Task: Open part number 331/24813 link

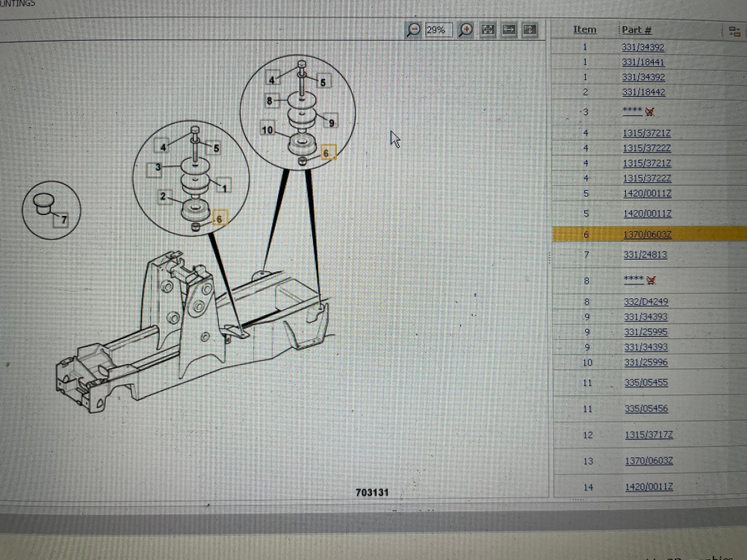Action: (x=645, y=255)
